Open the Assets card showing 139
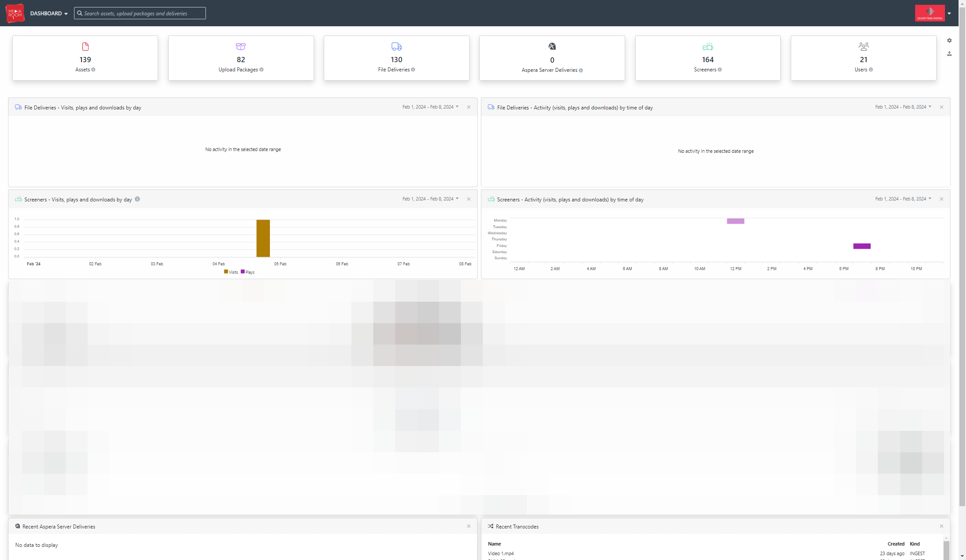966x560 pixels. point(85,58)
